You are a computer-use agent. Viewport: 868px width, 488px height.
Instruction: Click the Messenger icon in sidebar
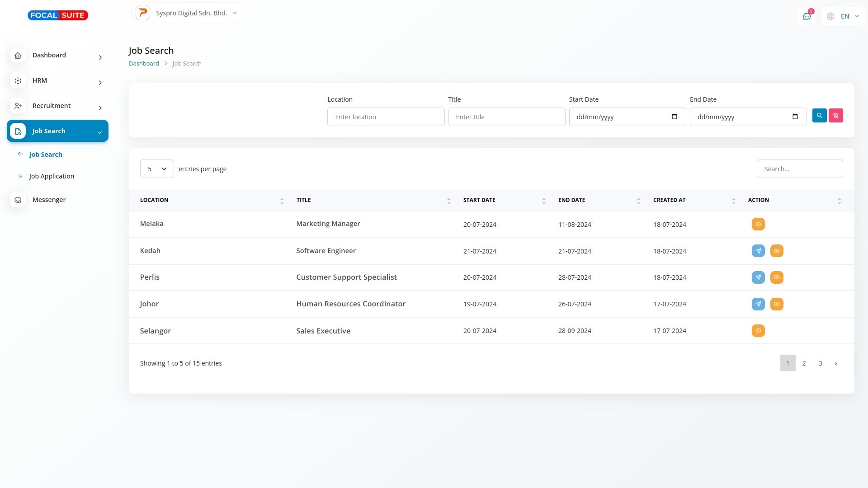tap(18, 200)
